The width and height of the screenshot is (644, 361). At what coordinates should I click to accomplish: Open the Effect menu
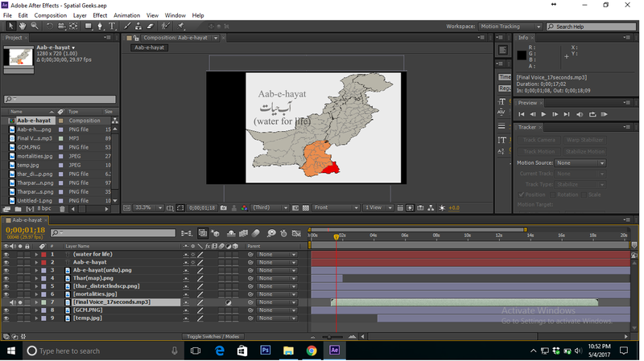click(100, 15)
